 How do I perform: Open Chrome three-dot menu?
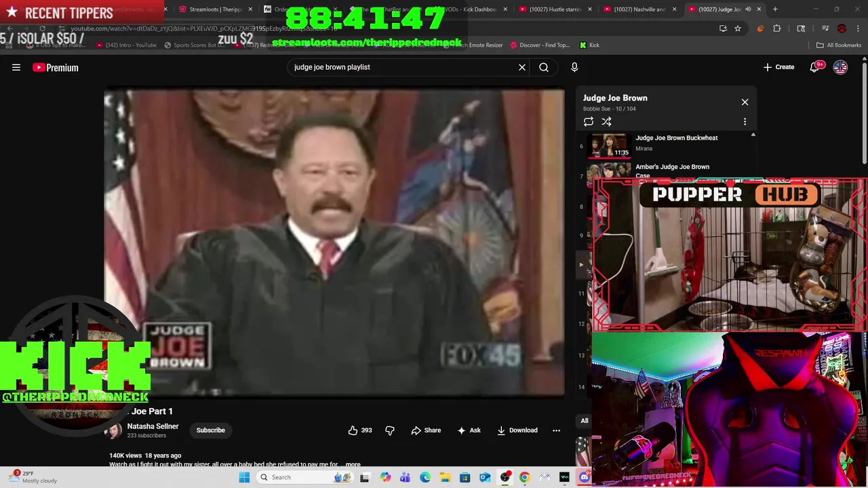click(x=859, y=28)
